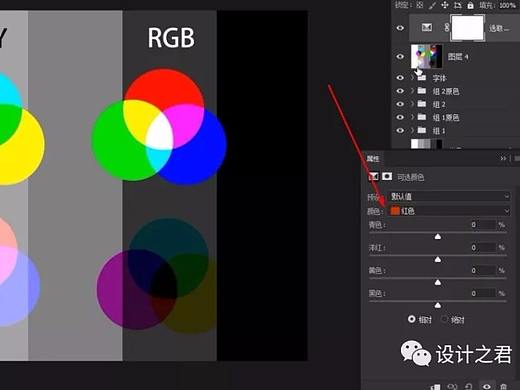Click the 洋红 slider handle
520x390 pixels.
pyautogui.click(x=438, y=260)
